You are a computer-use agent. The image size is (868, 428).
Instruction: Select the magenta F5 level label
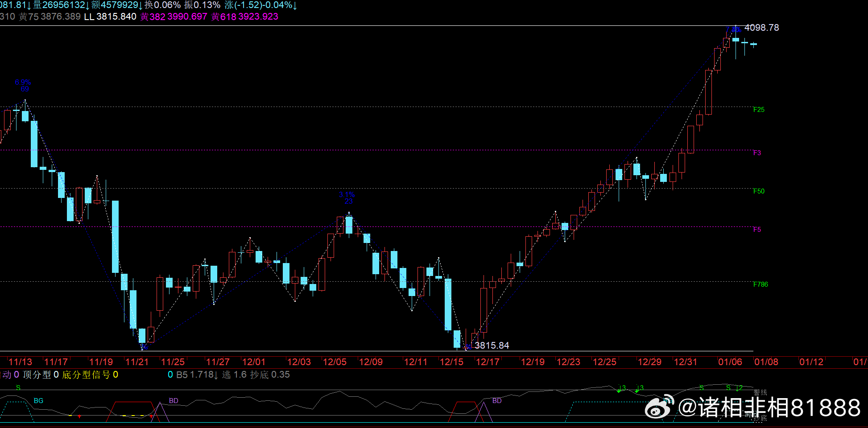pyautogui.click(x=757, y=230)
